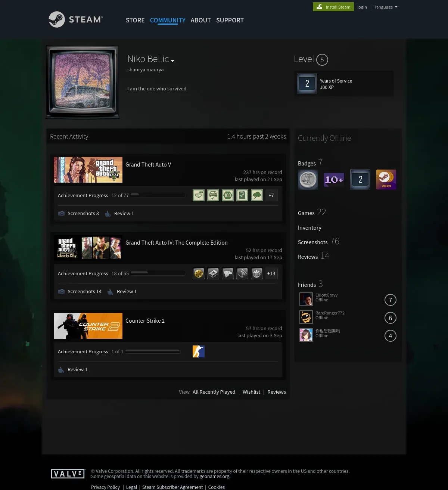Viewport: 448px width, 490px height.
Task: Open the SUPPORT menu
Action: [x=230, y=20]
